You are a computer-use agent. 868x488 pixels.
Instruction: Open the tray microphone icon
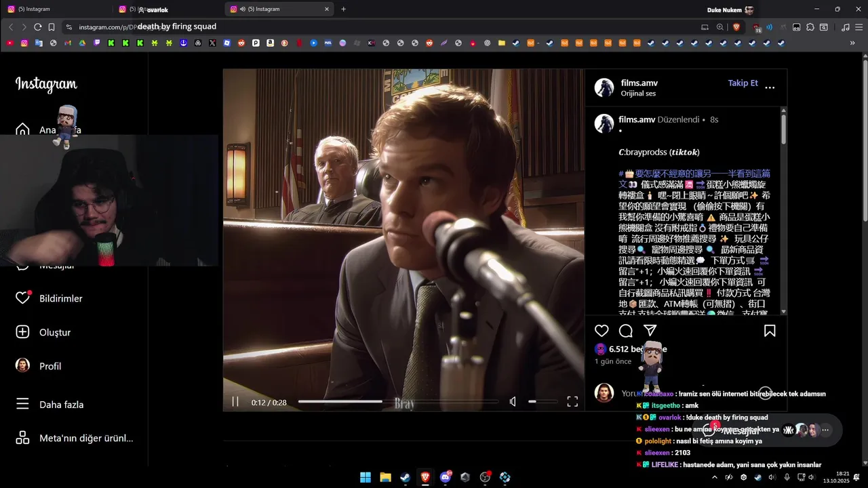coord(787,477)
